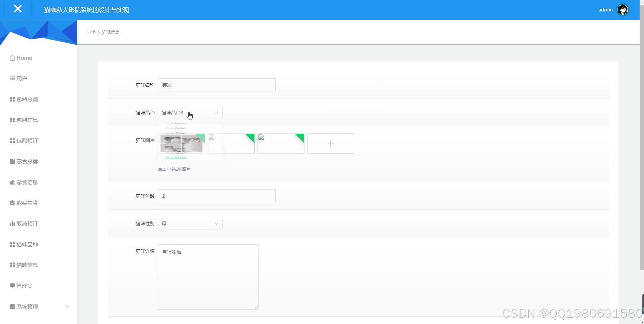Click the 包厢信息 grid icon
This screenshot has width=644, height=324.
click(x=12, y=120)
